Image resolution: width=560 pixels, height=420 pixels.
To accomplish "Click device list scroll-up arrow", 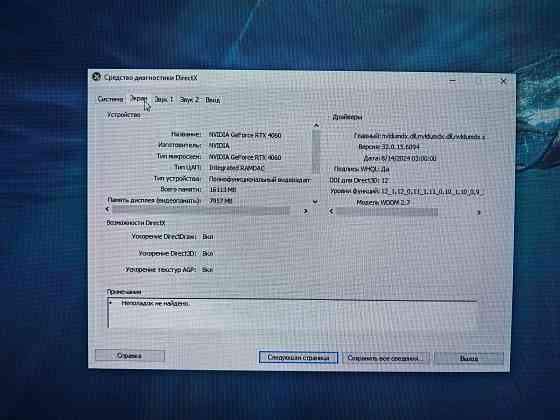I will click(316, 125).
